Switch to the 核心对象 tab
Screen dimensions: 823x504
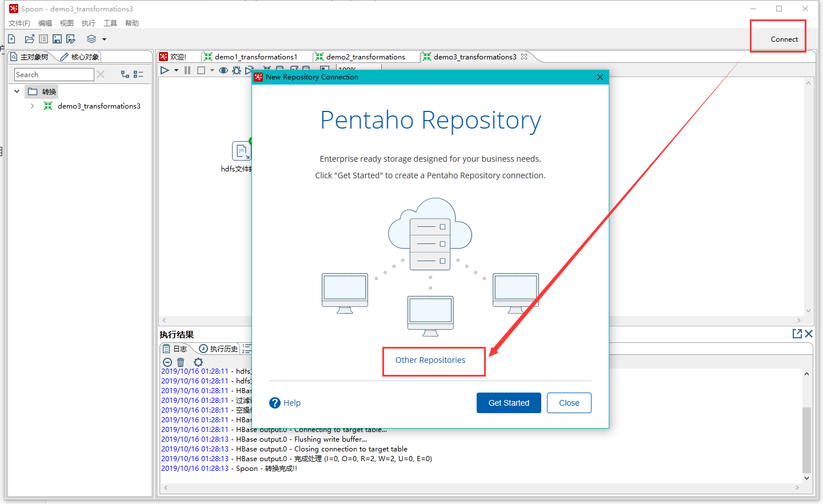(80, 57)
